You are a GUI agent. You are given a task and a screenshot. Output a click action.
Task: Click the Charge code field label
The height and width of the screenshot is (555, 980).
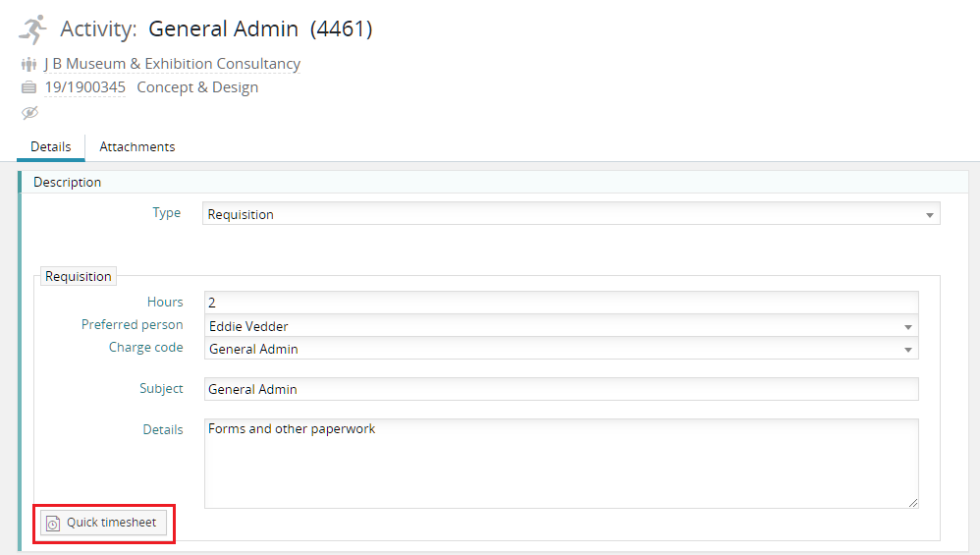click(145, 348)
